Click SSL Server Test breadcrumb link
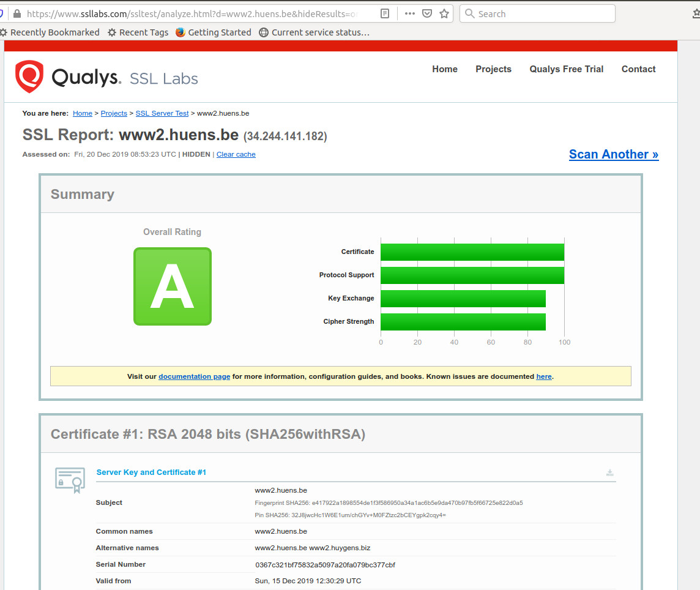 click(162, 113)
